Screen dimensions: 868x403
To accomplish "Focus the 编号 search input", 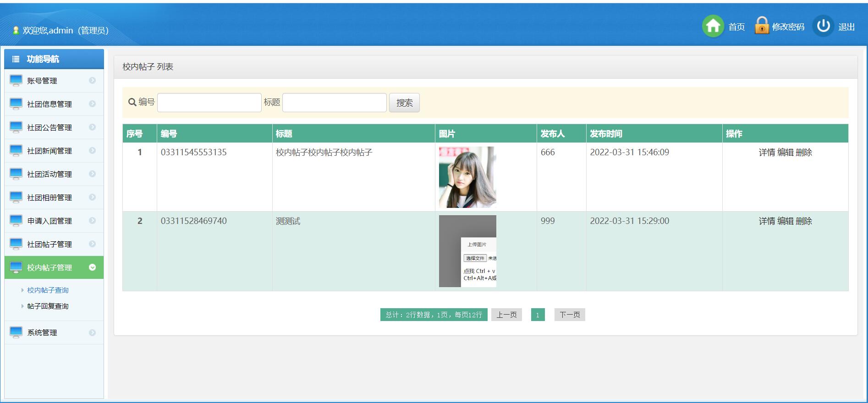I will tap(209, 103).
